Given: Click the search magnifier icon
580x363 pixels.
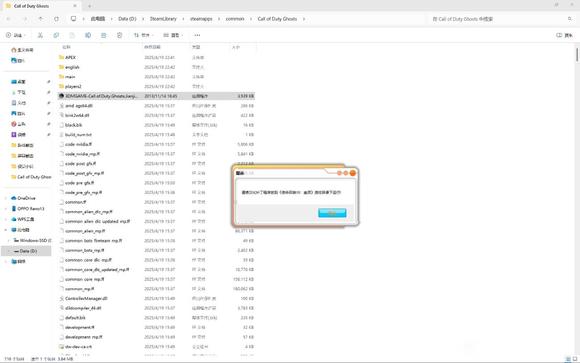Looking at the screenshot, I should pyautogui.click(x=570, y=19).
